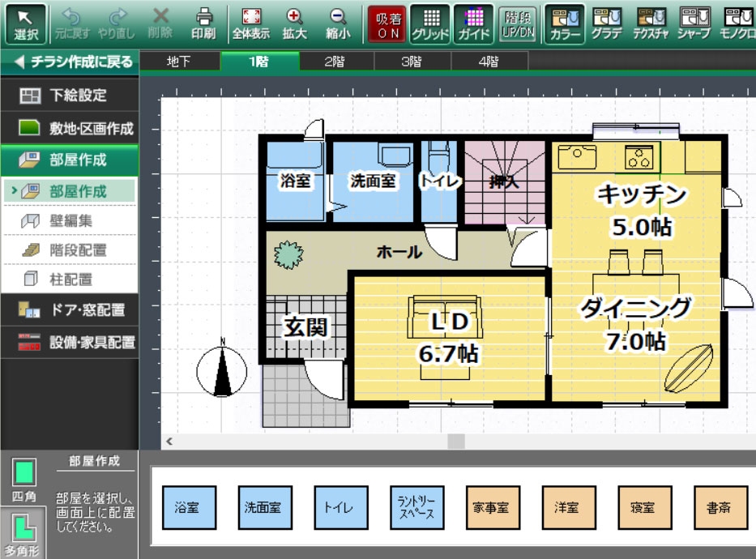Image resolution: width=756 pixels, height=559 pixels.
Task: Switch to テクスチャ texture display mode
Action: coord(651,23)
